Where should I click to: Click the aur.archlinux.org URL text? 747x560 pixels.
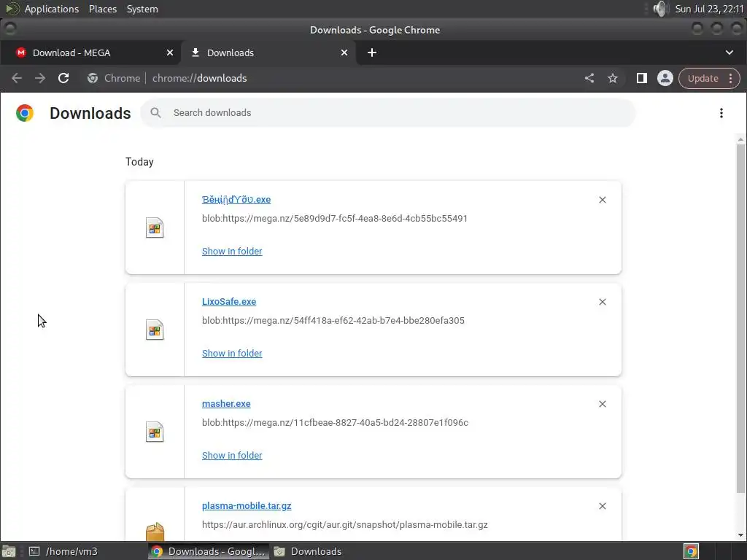click(x=345, y=525)
